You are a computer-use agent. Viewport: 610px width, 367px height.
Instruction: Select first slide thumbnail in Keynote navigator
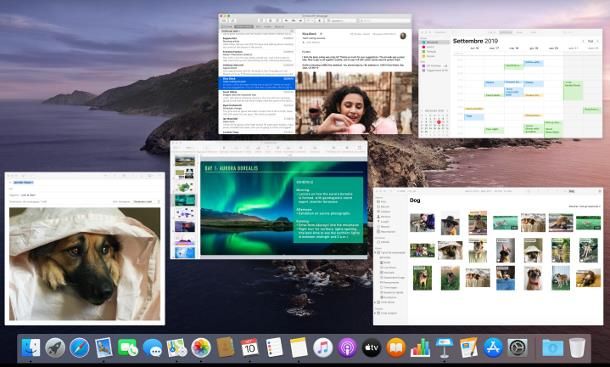(185, 161)
